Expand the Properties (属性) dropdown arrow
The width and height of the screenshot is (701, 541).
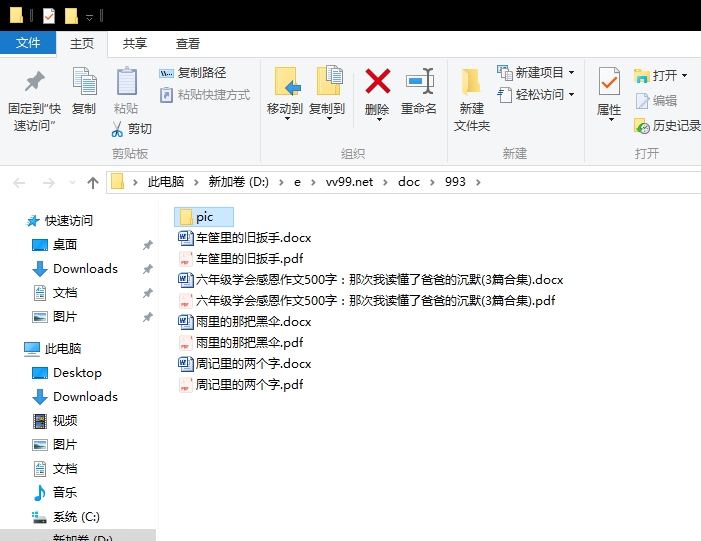(611, 119)
